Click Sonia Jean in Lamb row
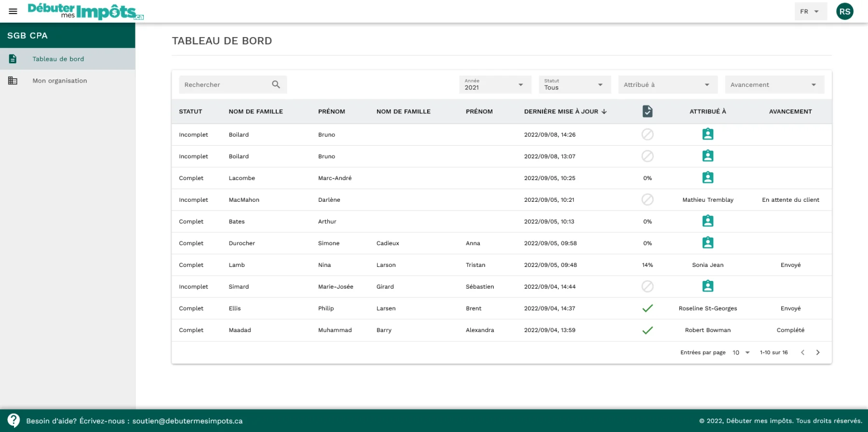The height and width of the screenshot is (432, 868). coord(708,265)
